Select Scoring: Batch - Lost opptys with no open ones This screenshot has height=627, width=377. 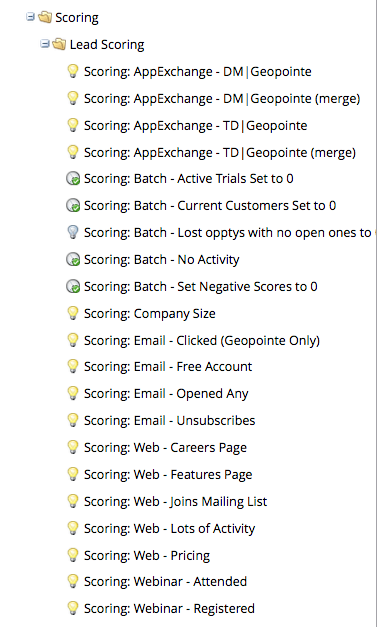tap(230, 233)
